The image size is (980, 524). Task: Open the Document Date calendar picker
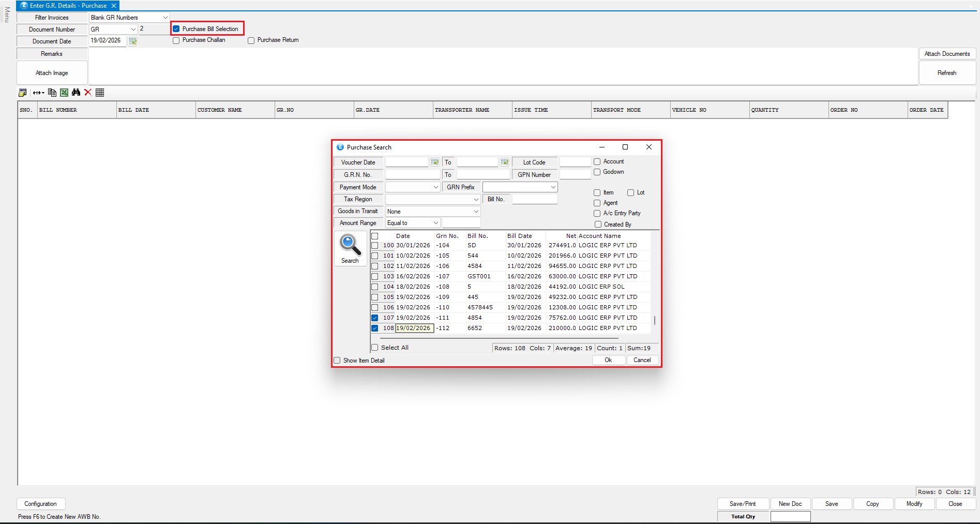click(x=133, y=41)
